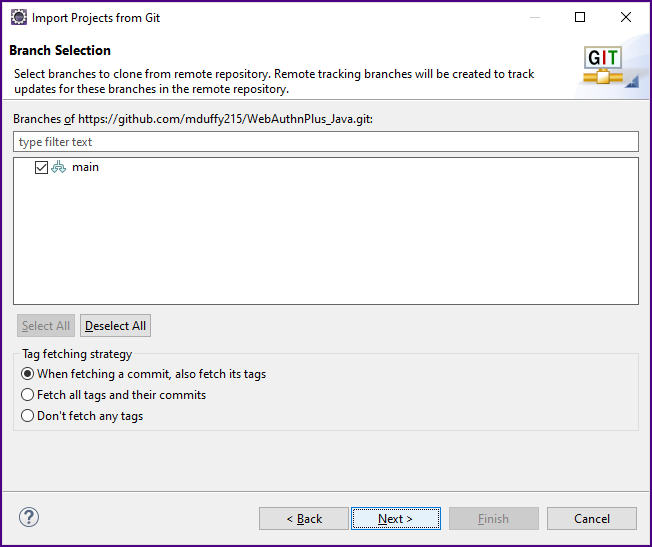Go back with the Back button
This screenshot has width=652, height=547.
pyautogui.click(x=304, y=519)
